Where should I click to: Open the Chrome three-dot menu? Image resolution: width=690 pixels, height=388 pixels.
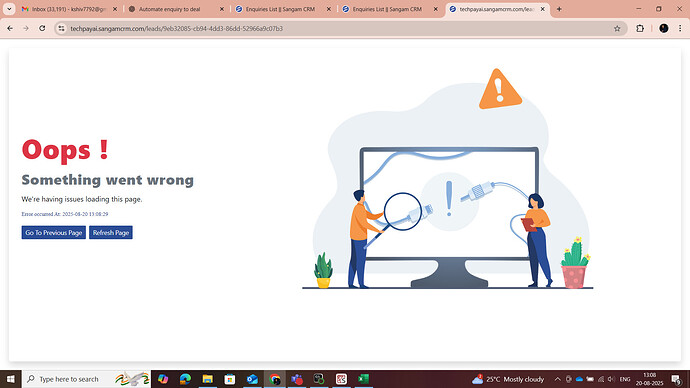pyautogui.click(x=680, y=28)
